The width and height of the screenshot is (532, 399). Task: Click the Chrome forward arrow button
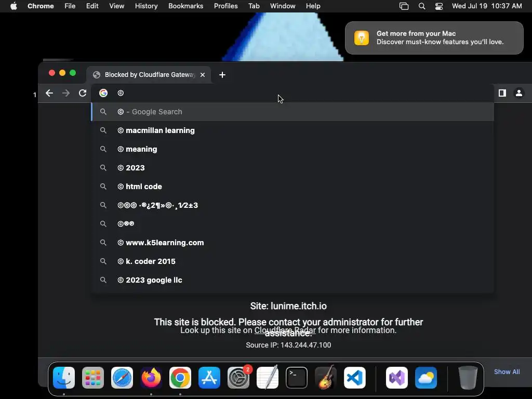coord(66,93)
